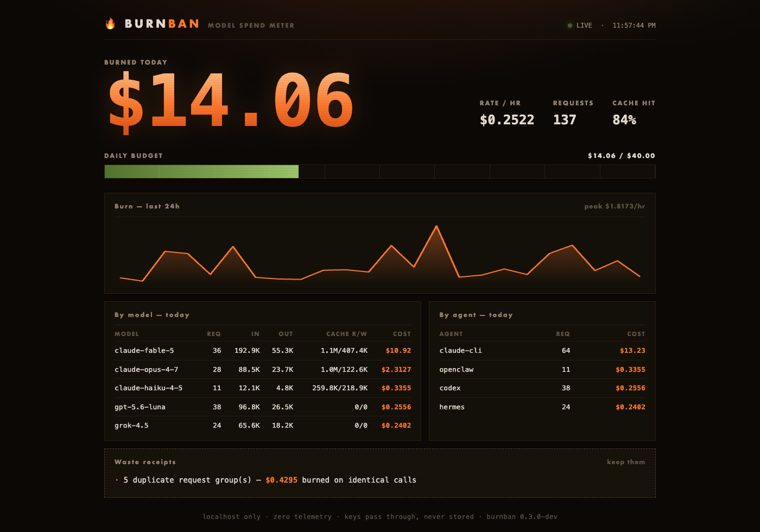
Task: Select the codex agent row
Action: pyautogui.click(x=542, y=388)
